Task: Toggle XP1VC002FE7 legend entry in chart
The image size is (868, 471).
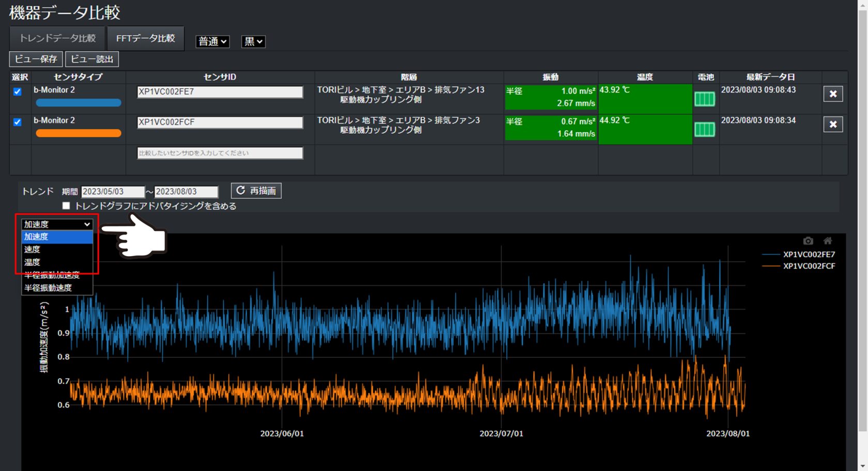Action: tap(799, 254)
